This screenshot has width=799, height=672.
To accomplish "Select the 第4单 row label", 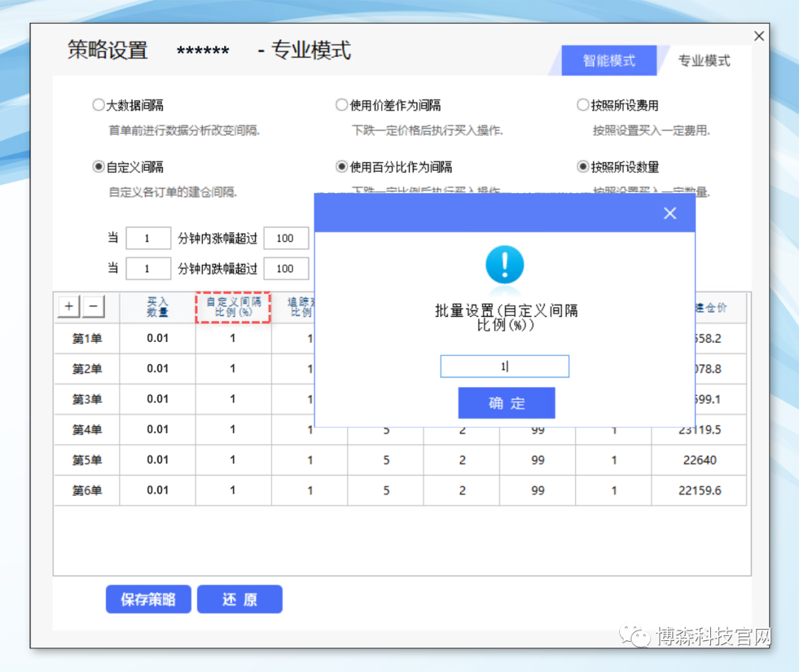I will click(x=87, y=429).
